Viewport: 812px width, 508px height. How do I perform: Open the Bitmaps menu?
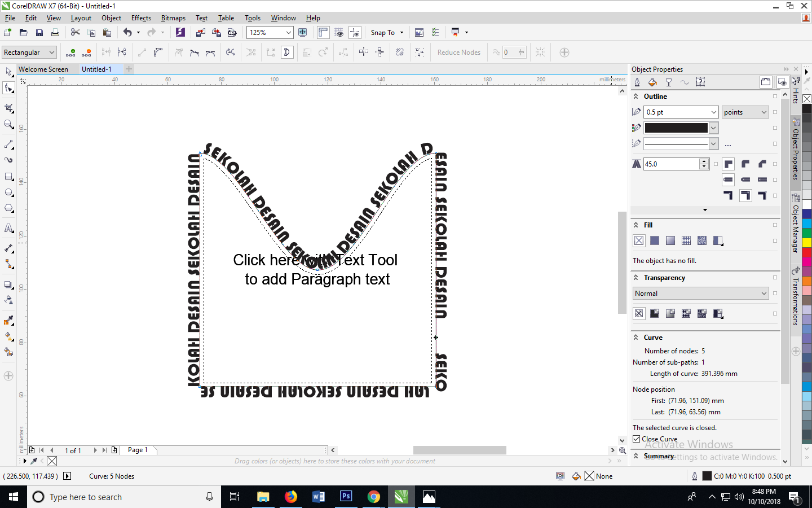pos(173,18)
